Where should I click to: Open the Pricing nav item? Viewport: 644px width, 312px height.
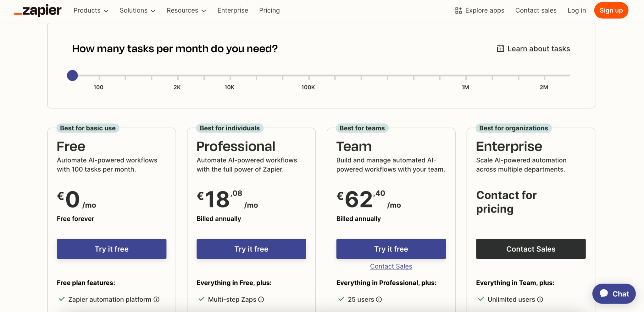269,10
